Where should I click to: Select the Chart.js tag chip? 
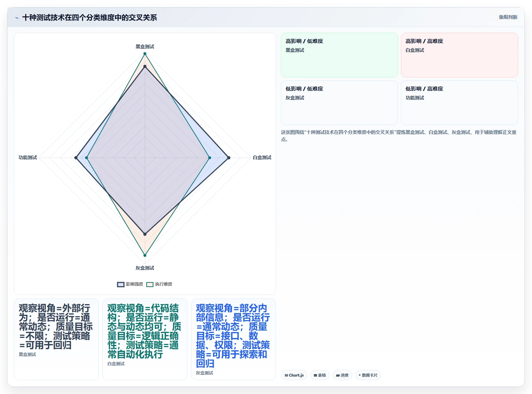pos(294,375)
